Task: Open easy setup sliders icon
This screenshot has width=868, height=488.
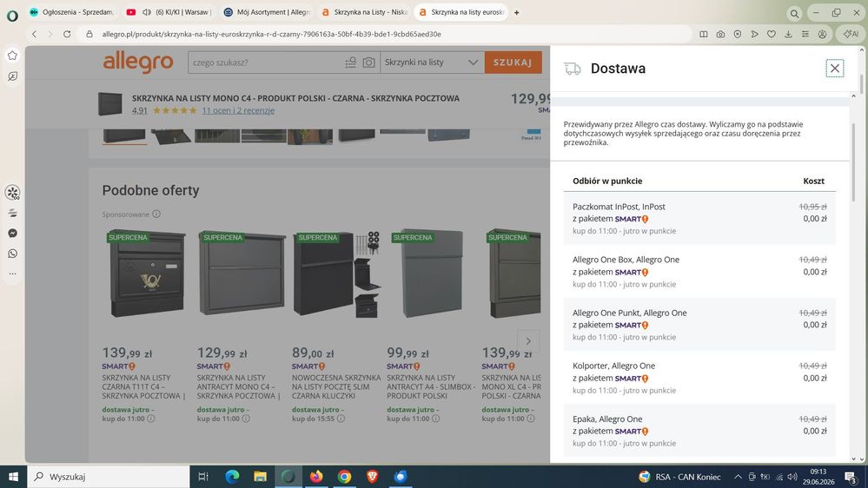Action: (805, 35)
